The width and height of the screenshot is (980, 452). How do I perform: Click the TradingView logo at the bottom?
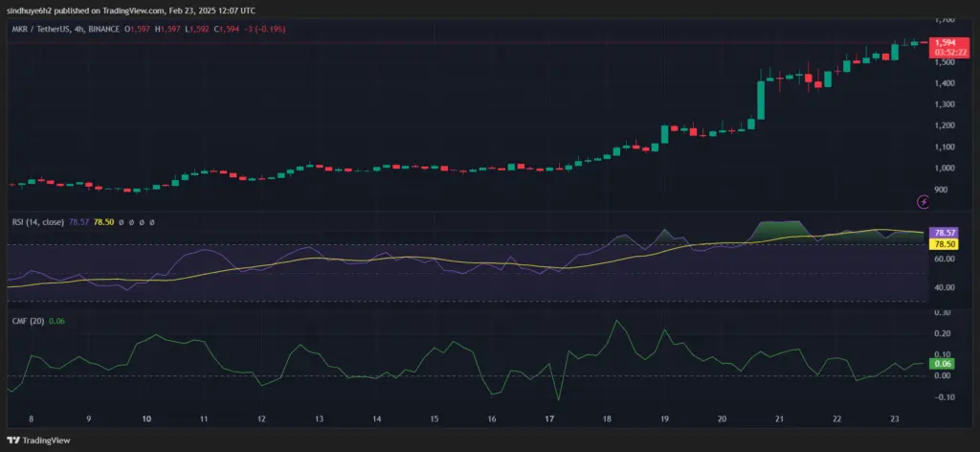[x=38, y=441]
